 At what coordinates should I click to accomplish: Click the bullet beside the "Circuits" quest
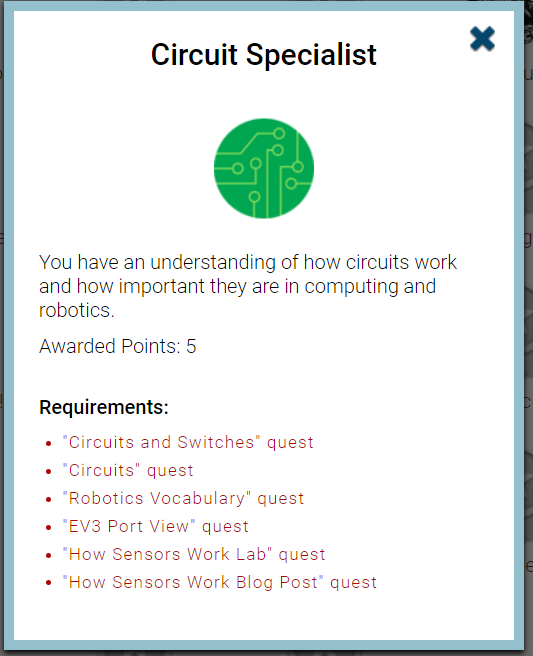point(49,472)
